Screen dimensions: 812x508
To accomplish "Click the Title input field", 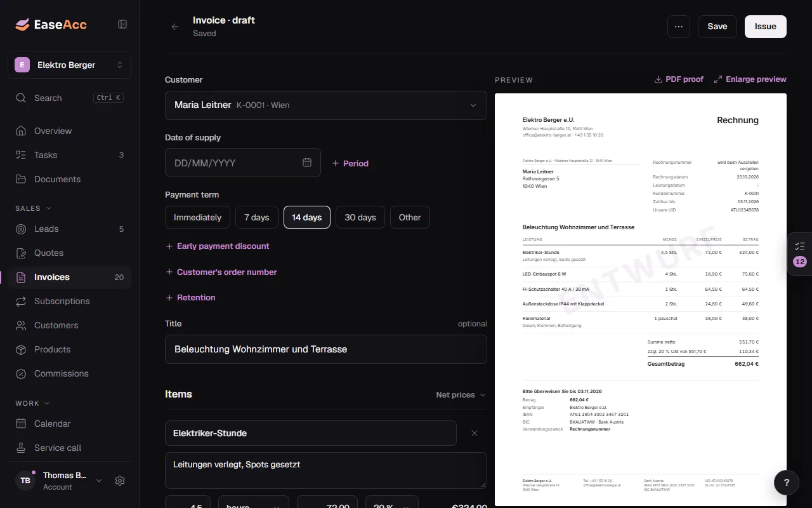I will point(326,349).
